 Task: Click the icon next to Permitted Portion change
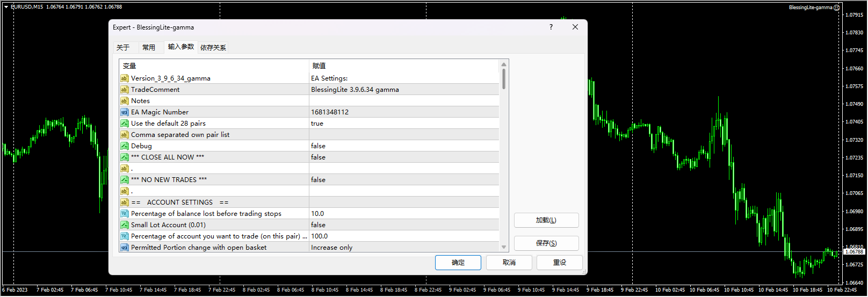coord(124,248)
